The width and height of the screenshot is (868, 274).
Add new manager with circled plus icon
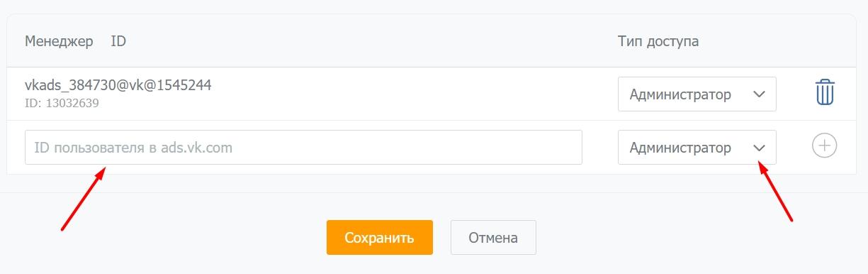(824, 146)
